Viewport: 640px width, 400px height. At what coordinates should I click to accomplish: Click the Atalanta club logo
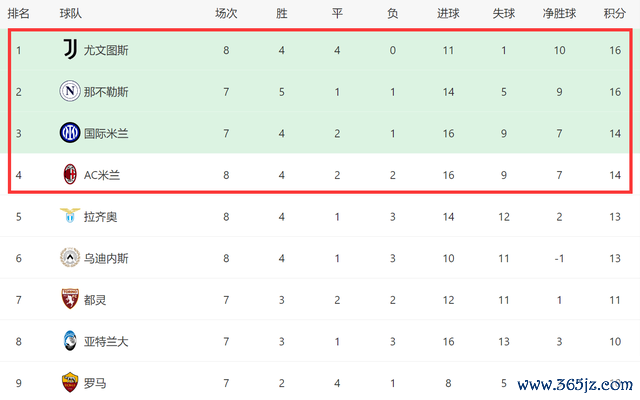tap(70, 340)
